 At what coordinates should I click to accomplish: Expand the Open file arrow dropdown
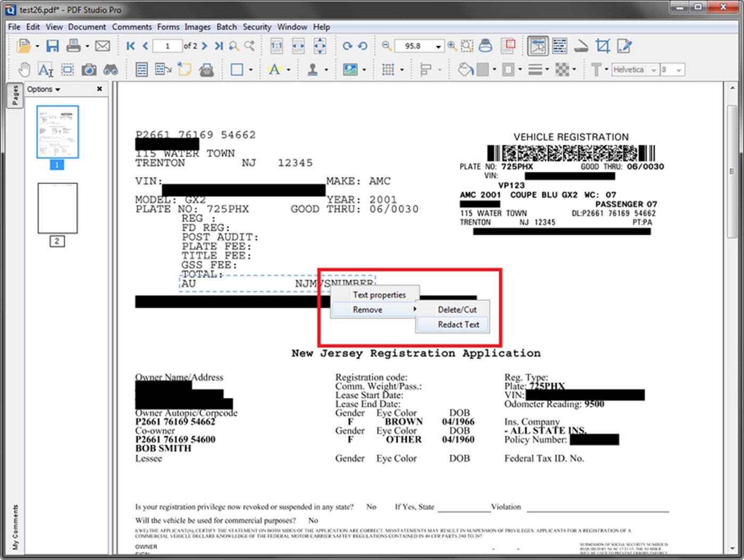click(x=37, y=47)
